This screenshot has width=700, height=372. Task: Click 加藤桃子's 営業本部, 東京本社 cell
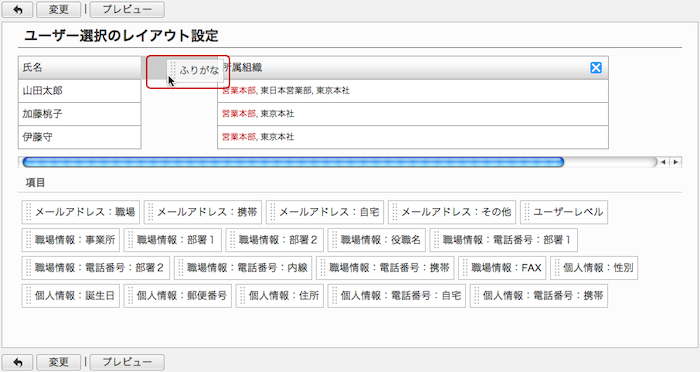pyautogui.click(x=412, y=114)
